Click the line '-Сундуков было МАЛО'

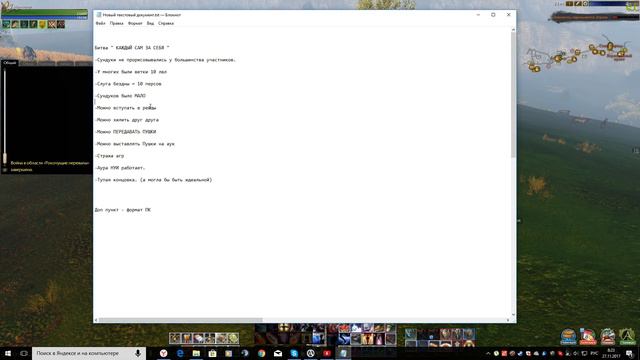tap(120, 96)
